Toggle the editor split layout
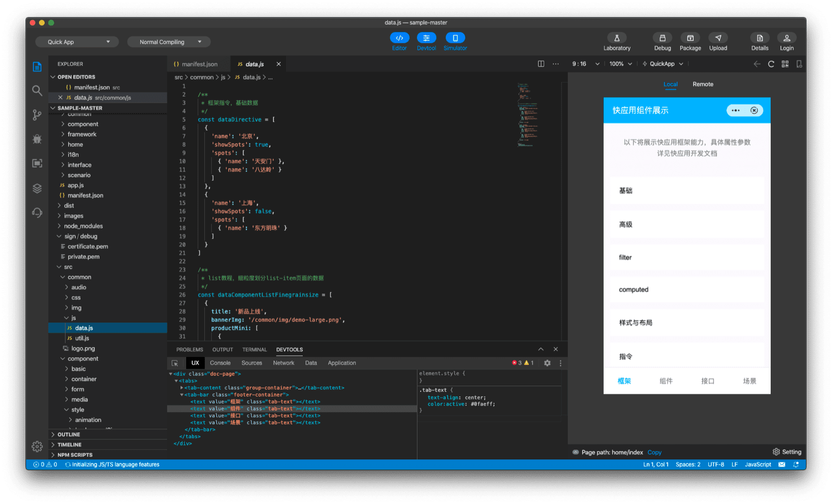 [x=540, y=63]
